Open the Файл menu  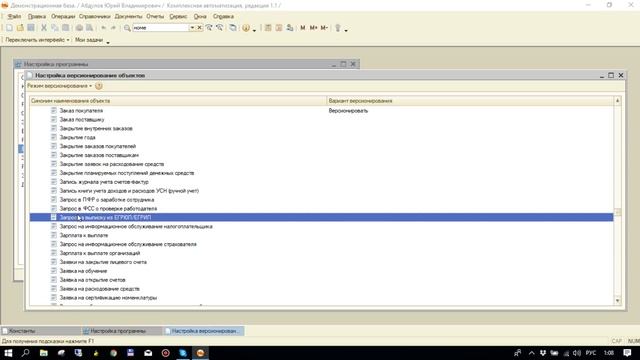pyautogui.click(x=14, y=16)
